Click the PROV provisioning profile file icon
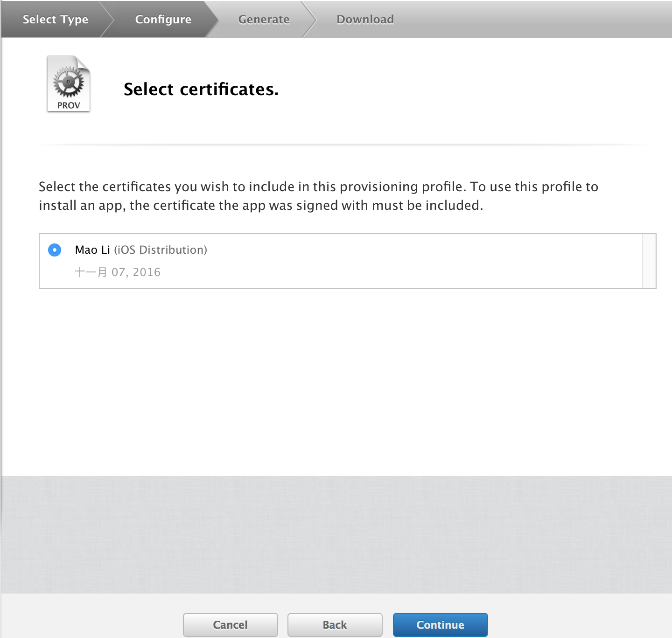Image resolution: width=672 pixels, height=638 pixels. point(69,84)
